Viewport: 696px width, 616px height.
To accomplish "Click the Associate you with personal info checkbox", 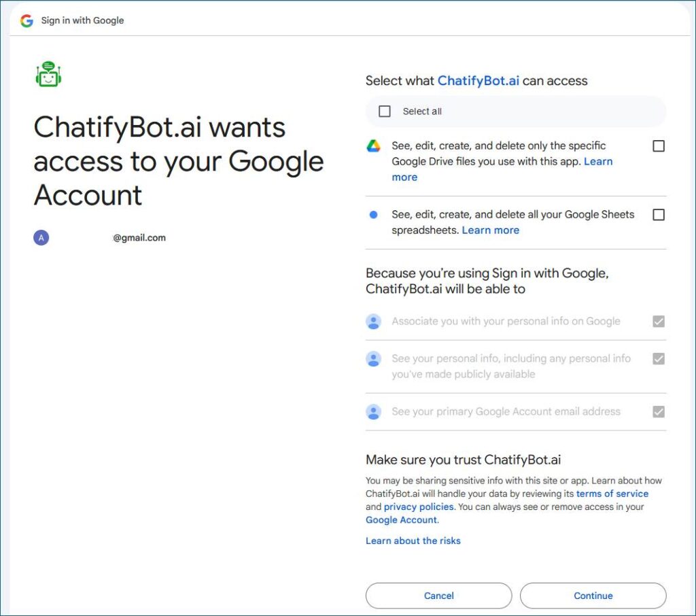I will (x=658, y=322).
